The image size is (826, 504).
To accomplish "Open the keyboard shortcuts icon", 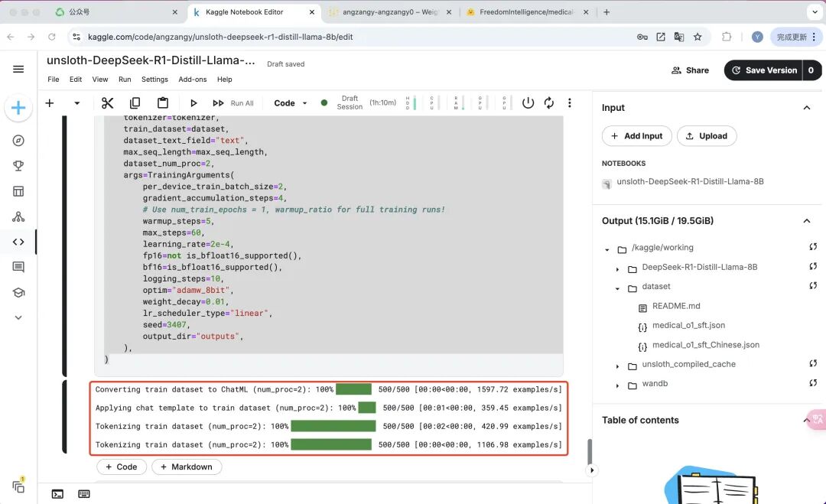I will click(84, 494).
